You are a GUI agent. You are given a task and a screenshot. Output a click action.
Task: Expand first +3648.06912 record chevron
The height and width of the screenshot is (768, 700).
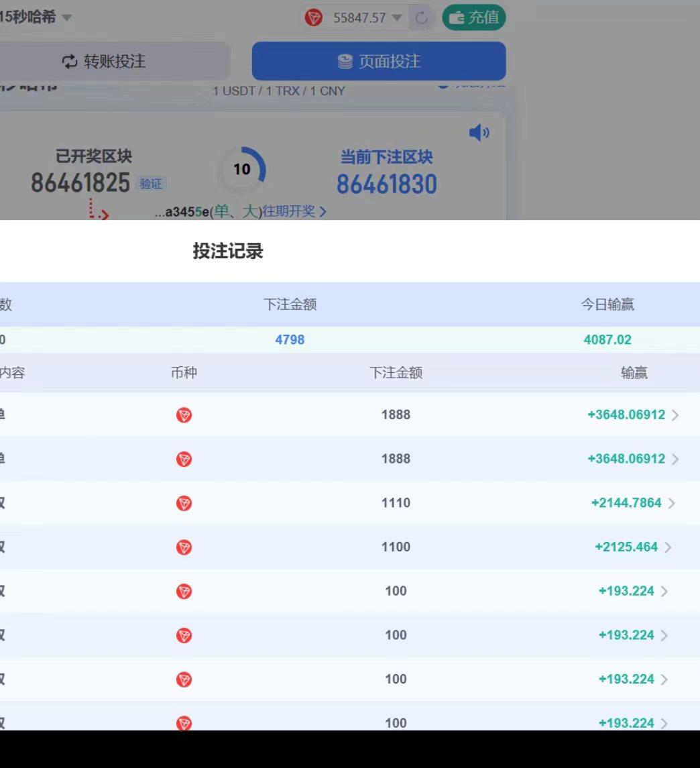[675, 415]
